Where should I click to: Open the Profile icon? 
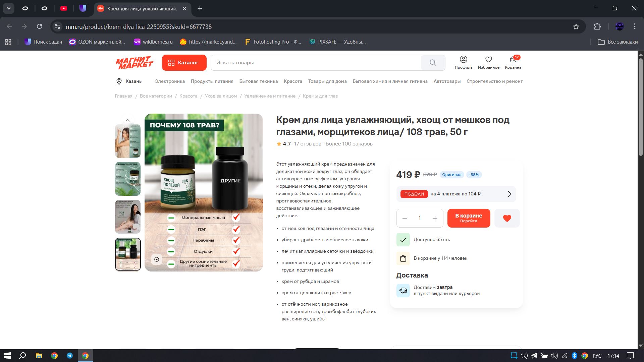[463, 60]
